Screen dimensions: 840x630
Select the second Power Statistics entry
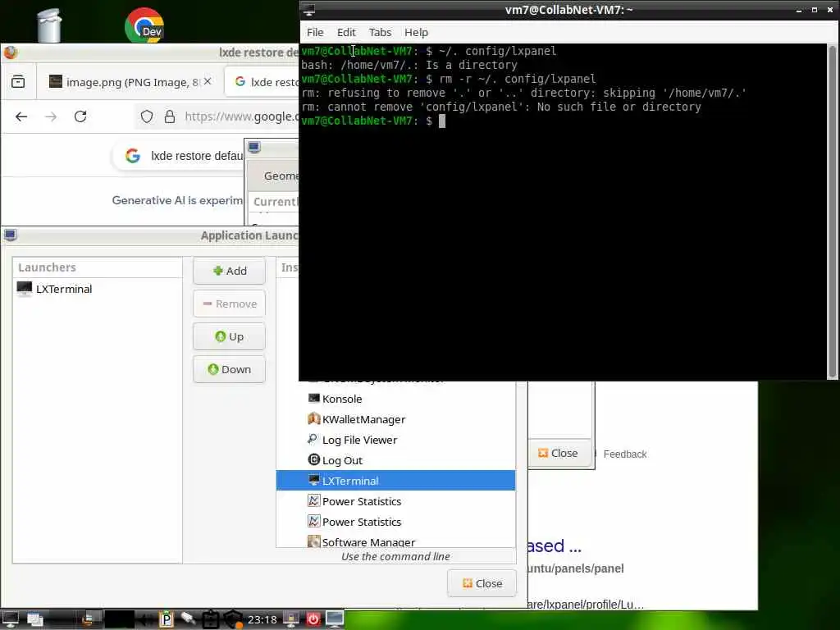(x=395, y=522)
